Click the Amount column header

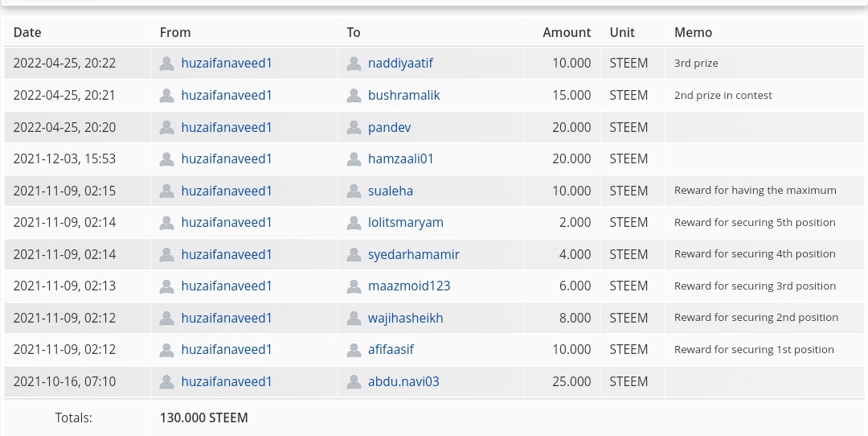tap(567, 32)
